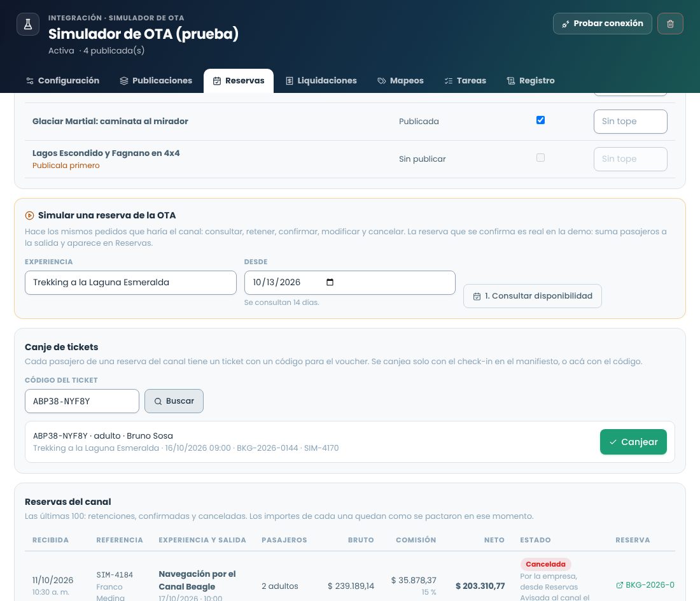This screenshot has width=700, height=601.
Task: Click the $ 239.189,14 gross amount
Action: [351, 586]
